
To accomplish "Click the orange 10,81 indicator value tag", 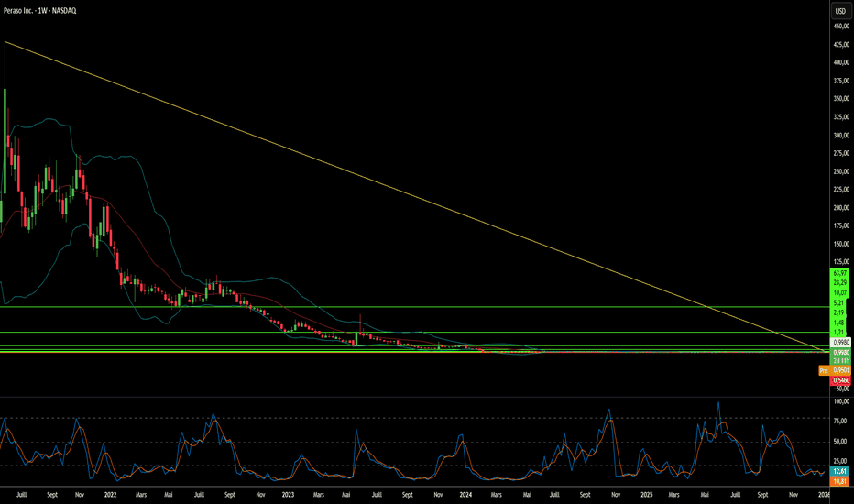I will coord(840,481).
